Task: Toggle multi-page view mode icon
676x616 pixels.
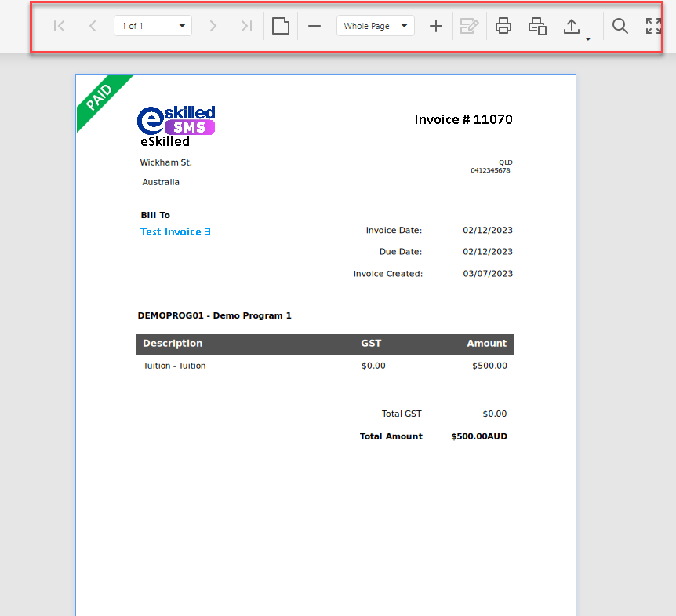Action: click(x=281, y=26)
